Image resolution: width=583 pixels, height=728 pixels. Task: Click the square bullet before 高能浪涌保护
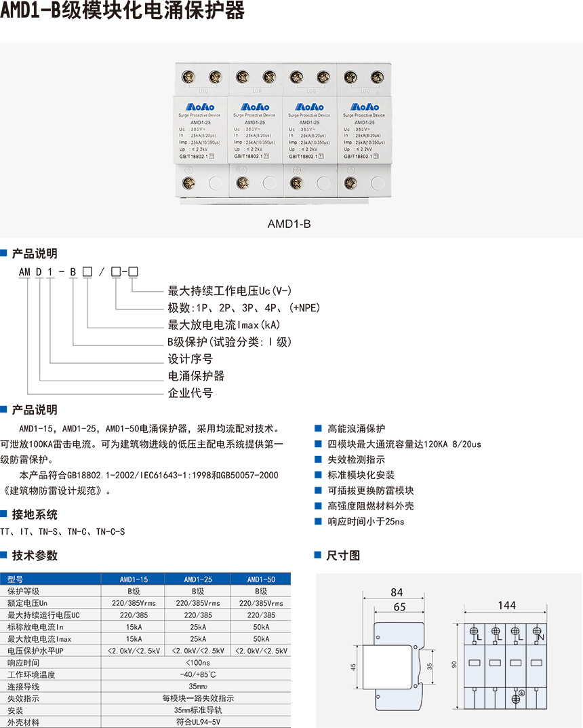click(x=319, y=429)
